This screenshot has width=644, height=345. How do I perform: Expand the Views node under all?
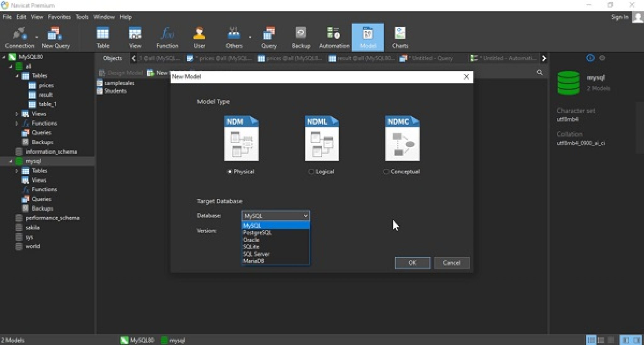[x=17, y=114]
